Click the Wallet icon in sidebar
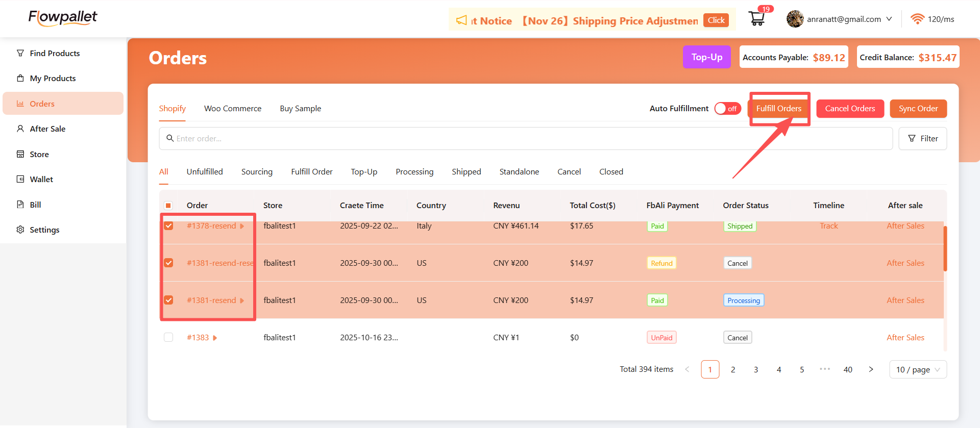The image size is (980, 428). [20, 179]
